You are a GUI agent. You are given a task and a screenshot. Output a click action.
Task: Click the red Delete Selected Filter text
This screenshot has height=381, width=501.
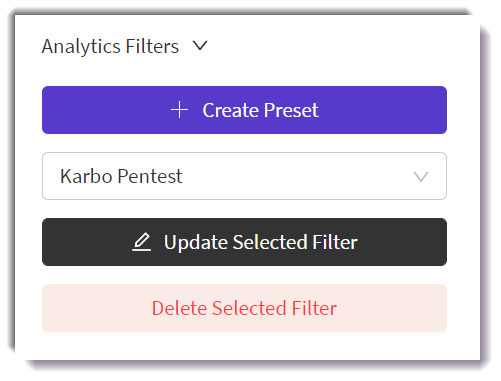(x=244, y=308)
